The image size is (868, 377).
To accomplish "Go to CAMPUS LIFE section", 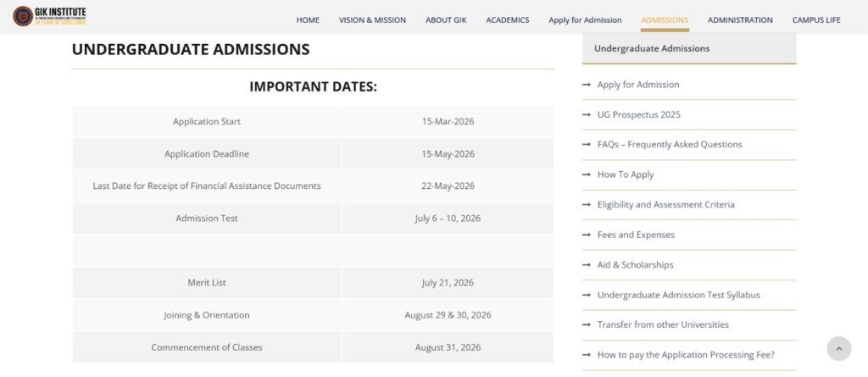I will click(x=815, y=19).
